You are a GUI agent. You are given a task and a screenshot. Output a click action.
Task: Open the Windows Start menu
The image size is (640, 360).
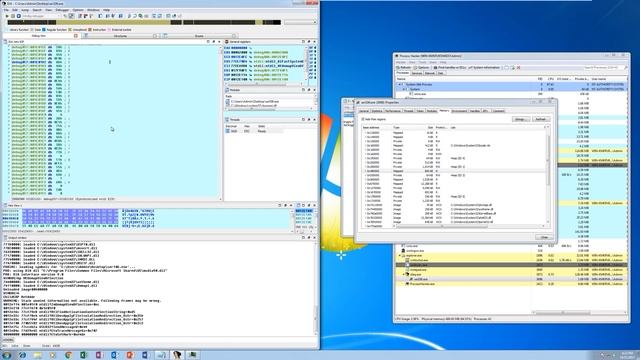(7, 355)
